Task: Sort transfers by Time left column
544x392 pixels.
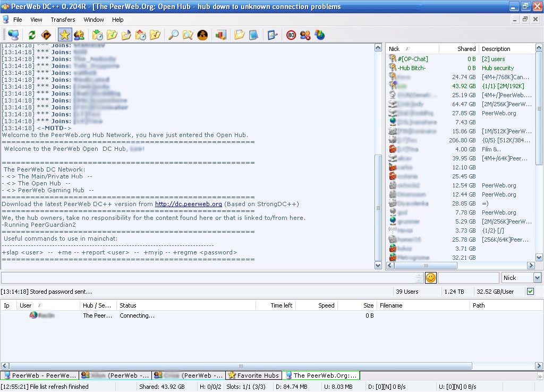Action: click(x=276, y=305)
